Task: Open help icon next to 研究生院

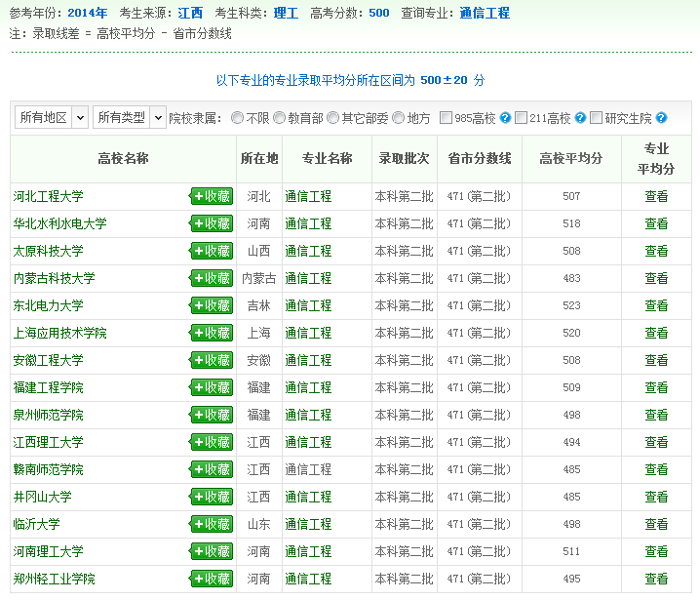Action: point(661,118)
